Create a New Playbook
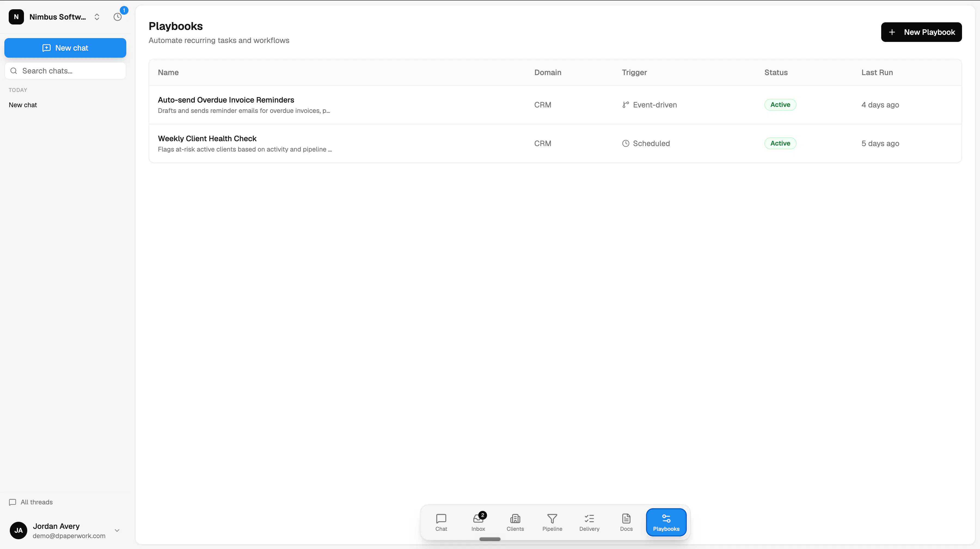Image resolution: width=980 pixels, height=549 pixels. pyautogui.click(x=921, y=32)
